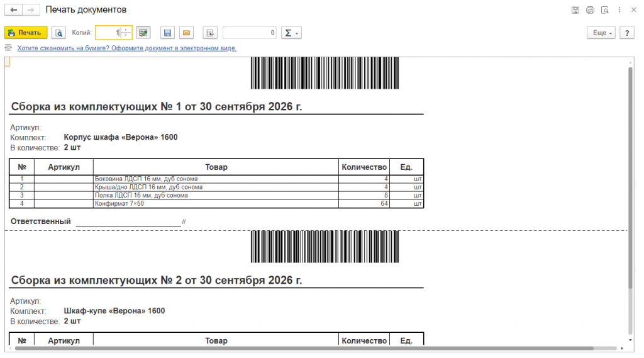Click the sum value field showing 0

tap(249, 33)
